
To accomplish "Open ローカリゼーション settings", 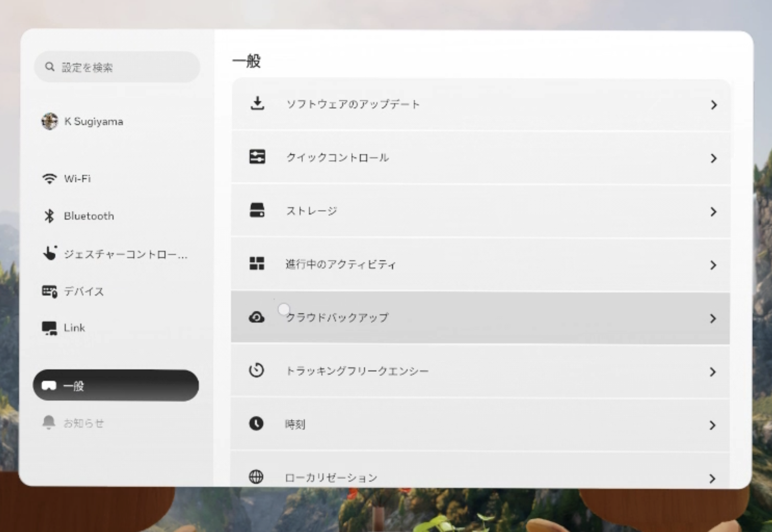I will [x=480, y=469].
